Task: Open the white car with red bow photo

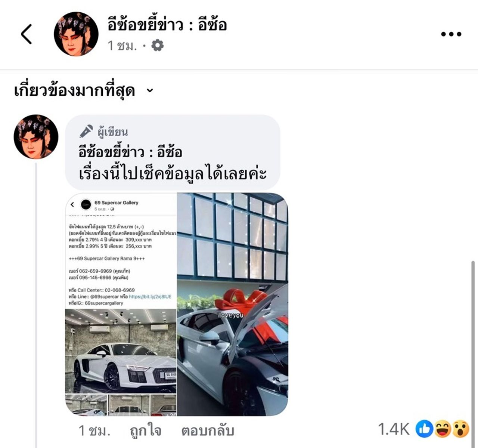Action: coord(233,304)
